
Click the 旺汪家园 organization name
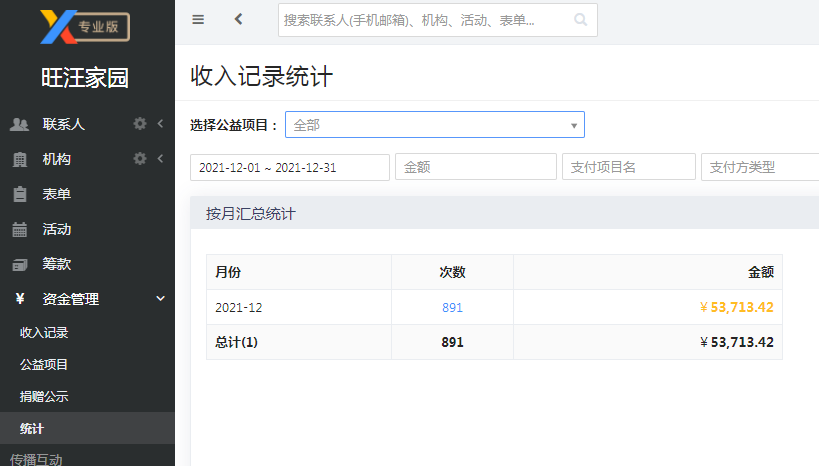85,78
